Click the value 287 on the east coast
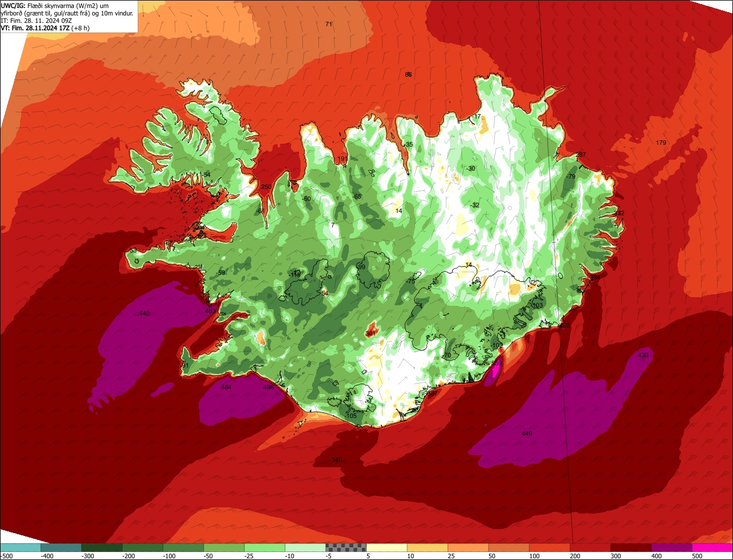Viewport: 733px width, 560px height. coord(581,155)
